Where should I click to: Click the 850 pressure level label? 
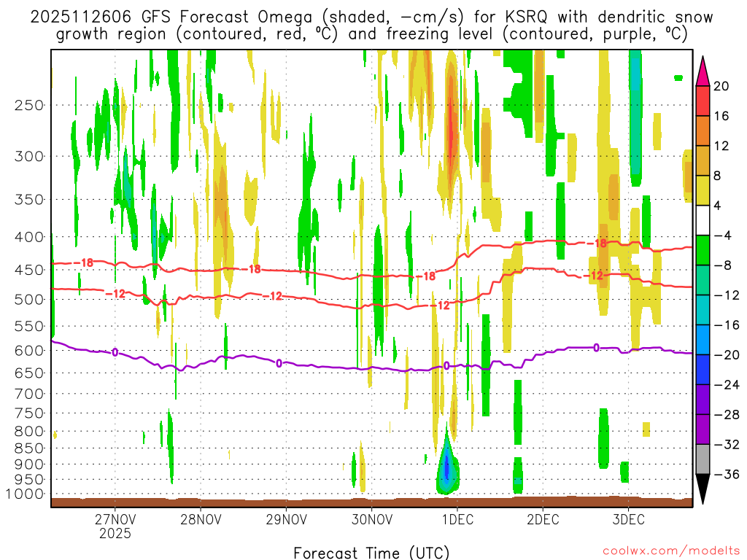29,448
